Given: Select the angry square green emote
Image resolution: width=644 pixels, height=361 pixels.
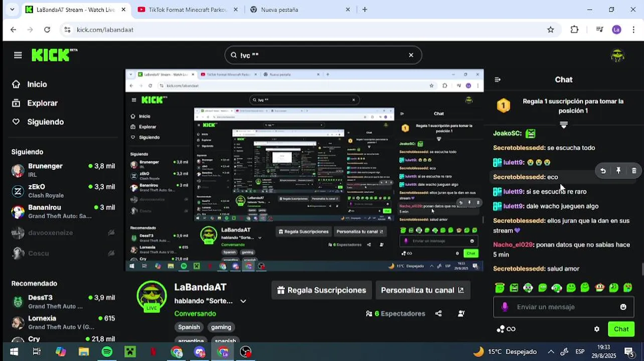Looking at the screenshot, I should (514, 287).
